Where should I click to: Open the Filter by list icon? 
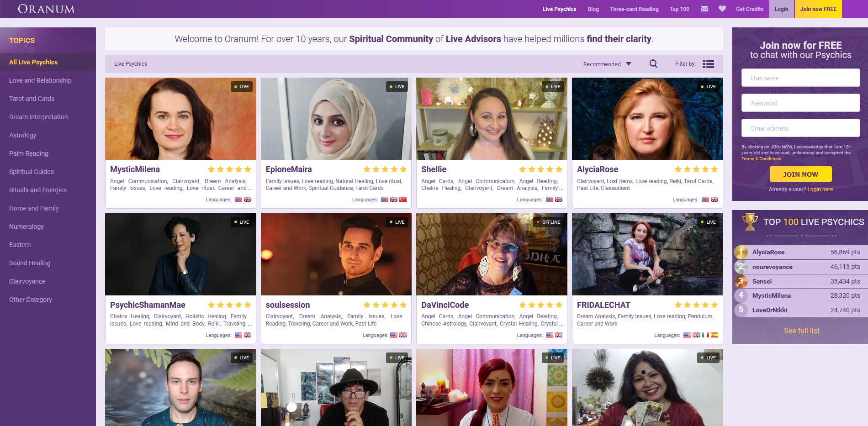point(708,64)
